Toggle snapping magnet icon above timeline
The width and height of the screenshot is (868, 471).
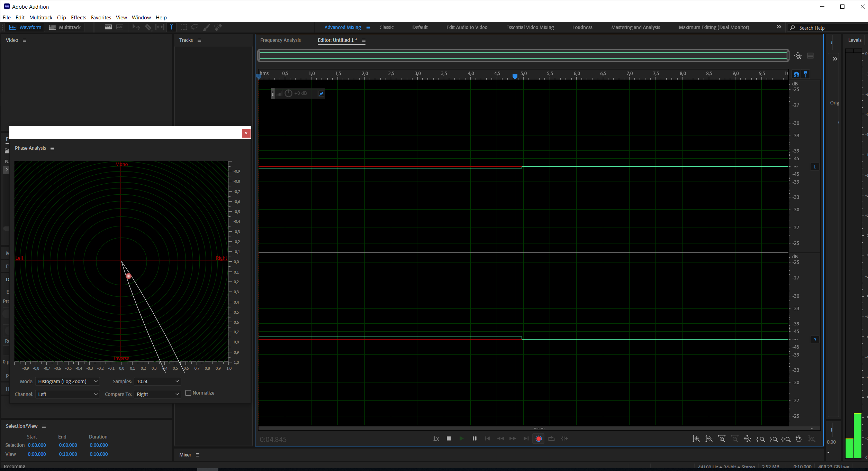coord(796,74)
